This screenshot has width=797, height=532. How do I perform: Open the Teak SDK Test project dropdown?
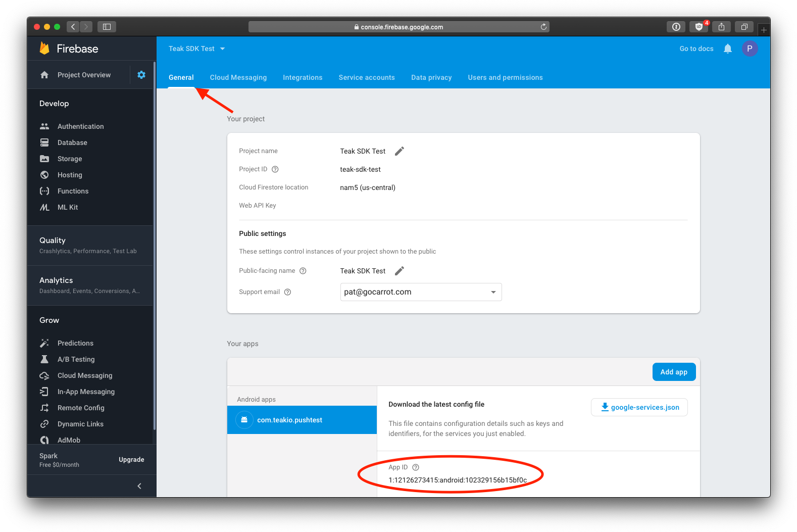point(196,49)
